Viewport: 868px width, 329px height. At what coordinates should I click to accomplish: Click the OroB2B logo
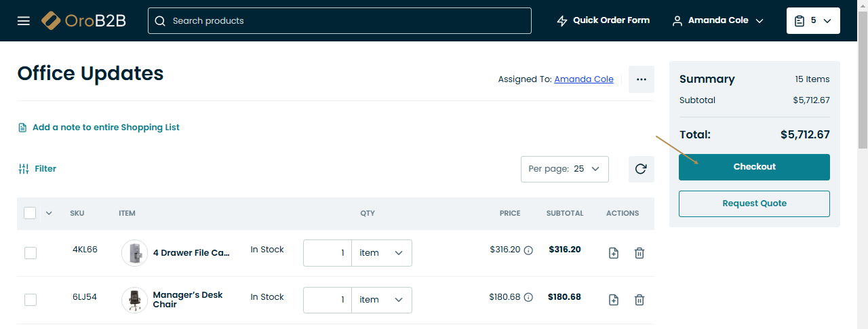[x=83, y=20]
